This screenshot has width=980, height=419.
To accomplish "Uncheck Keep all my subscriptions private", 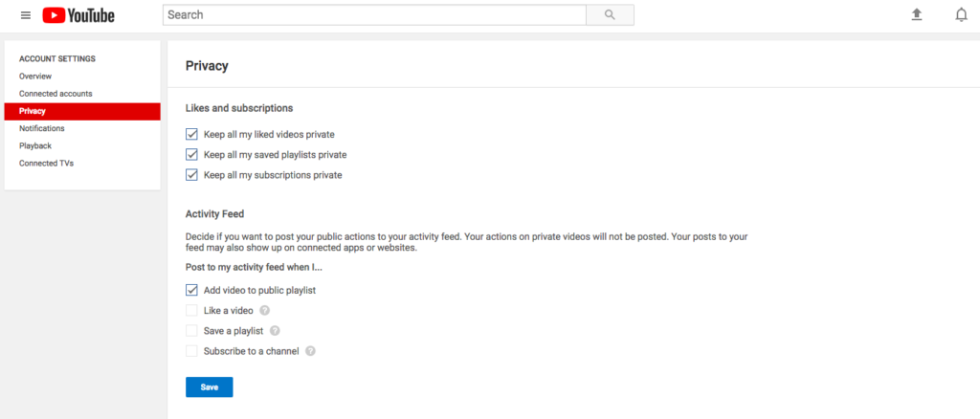I will pos(191,175).
